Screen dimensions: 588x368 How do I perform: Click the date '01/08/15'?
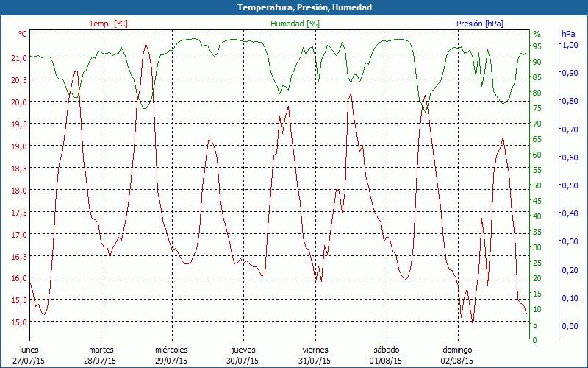385,361
